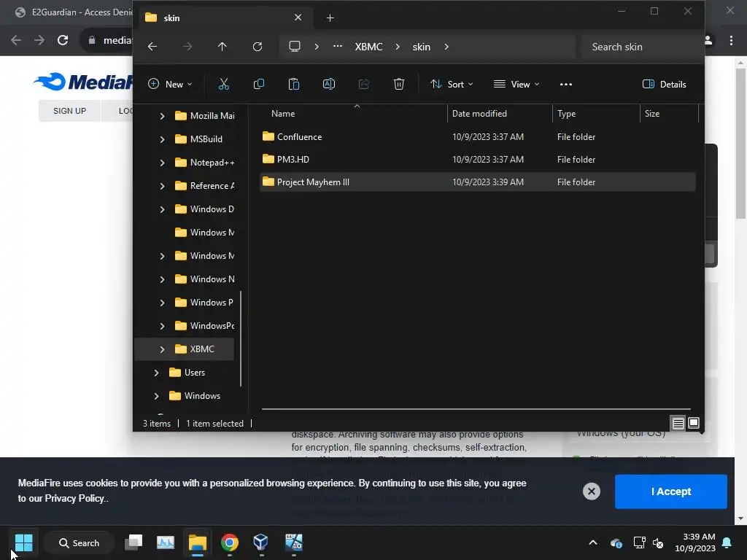Open the Sort dropdown
The width and height of the screenshot is (747, 560).
click(452, 85)
